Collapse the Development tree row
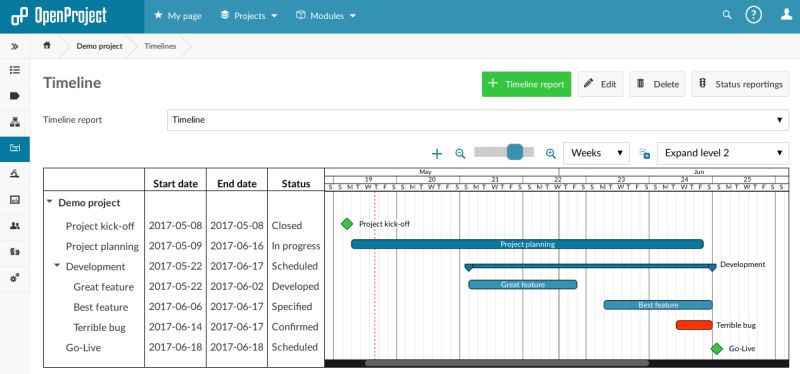Viewport: 800px width, 374px height. [57, 266]
